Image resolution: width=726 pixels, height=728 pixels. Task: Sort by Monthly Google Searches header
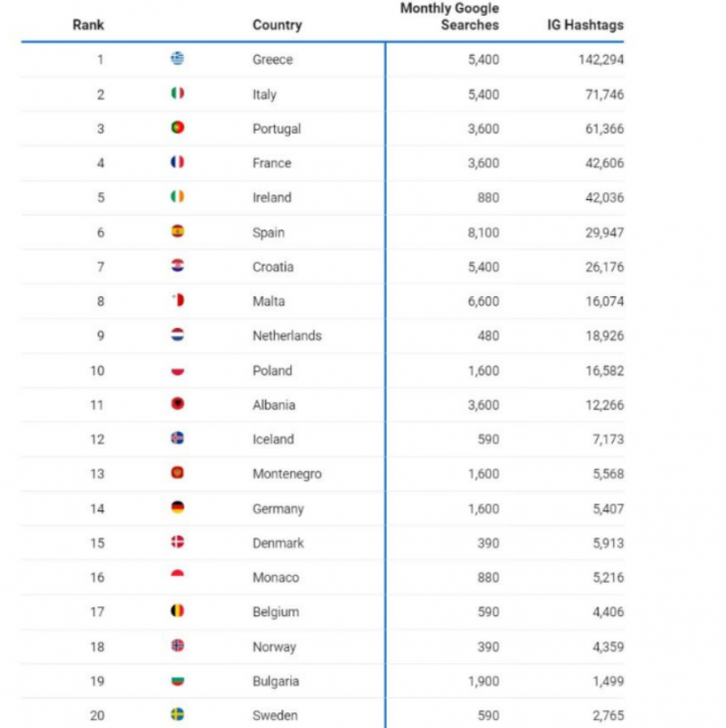pos(449,17)
